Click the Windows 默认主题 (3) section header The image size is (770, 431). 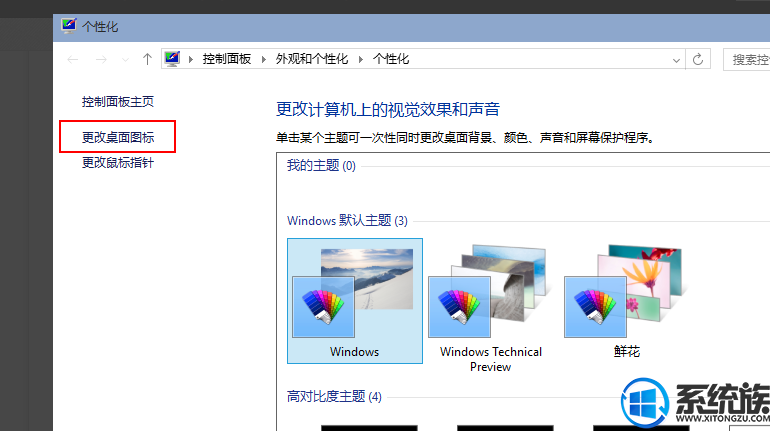pyautogui.click(x=347, y=221)
